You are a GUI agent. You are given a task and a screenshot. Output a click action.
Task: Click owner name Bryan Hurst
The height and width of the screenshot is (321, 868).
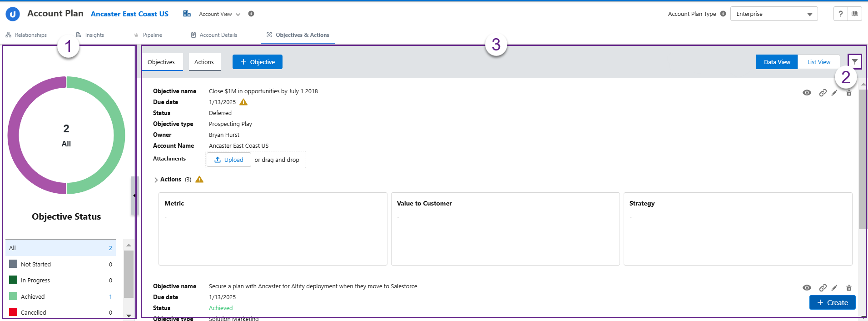pyautogui.click(x=224, y=135)
